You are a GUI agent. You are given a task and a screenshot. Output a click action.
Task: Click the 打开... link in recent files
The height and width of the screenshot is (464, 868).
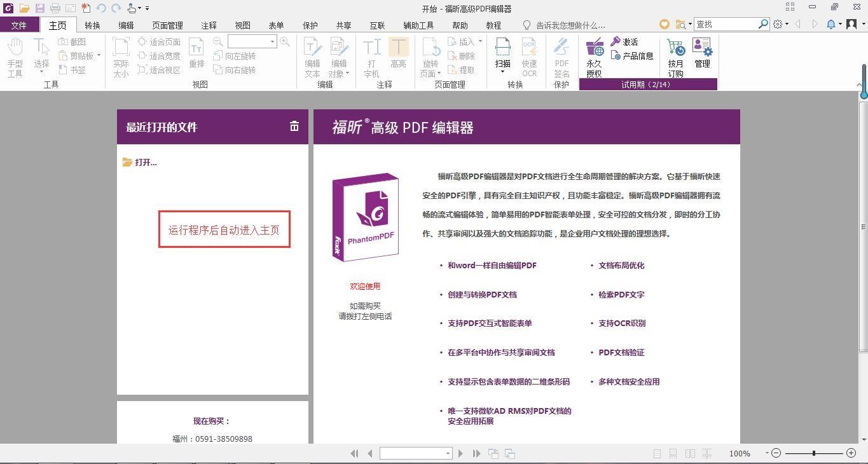coord(146,162)
